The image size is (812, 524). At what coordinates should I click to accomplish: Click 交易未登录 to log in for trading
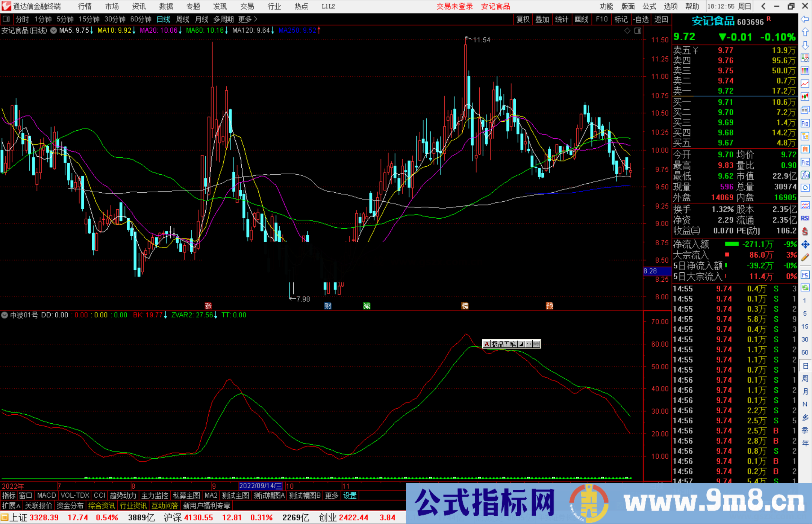[x=454, y=6]
